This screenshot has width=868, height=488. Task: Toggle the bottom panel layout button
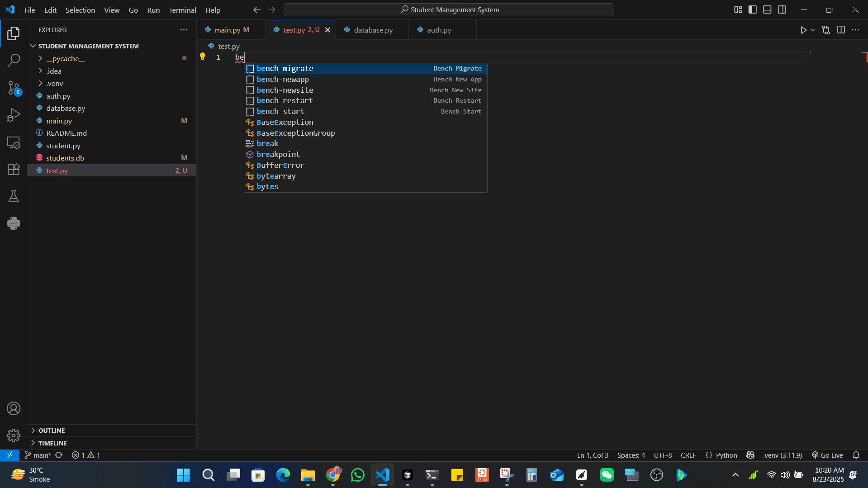pos(767,9)
